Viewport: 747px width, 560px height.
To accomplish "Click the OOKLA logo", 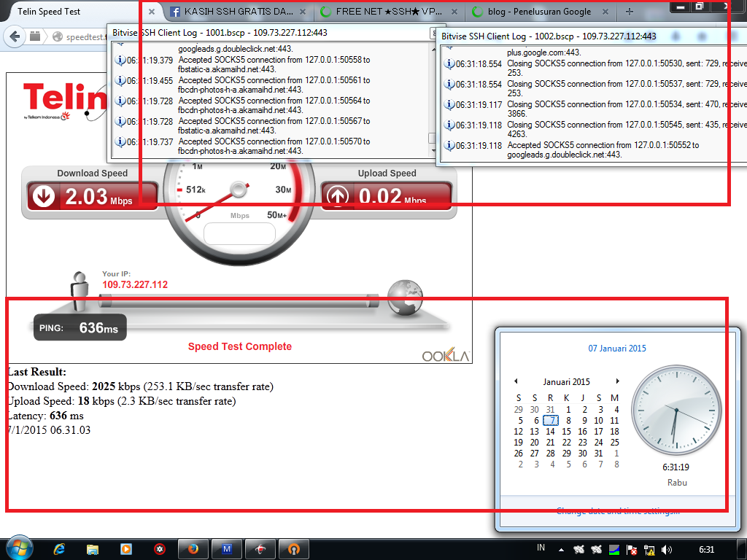I will tap(446, 355).
